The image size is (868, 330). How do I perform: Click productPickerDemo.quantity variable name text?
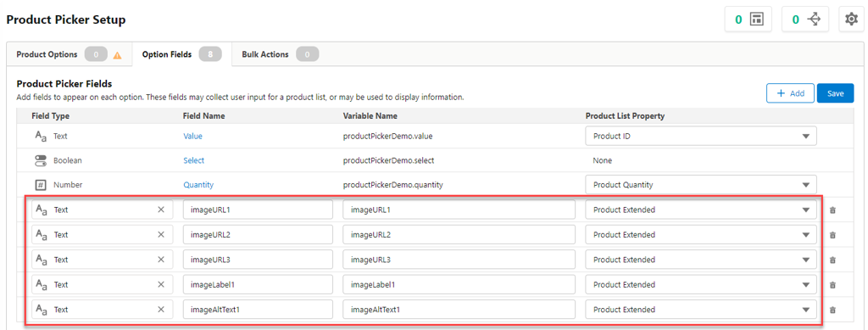[393, 185]
